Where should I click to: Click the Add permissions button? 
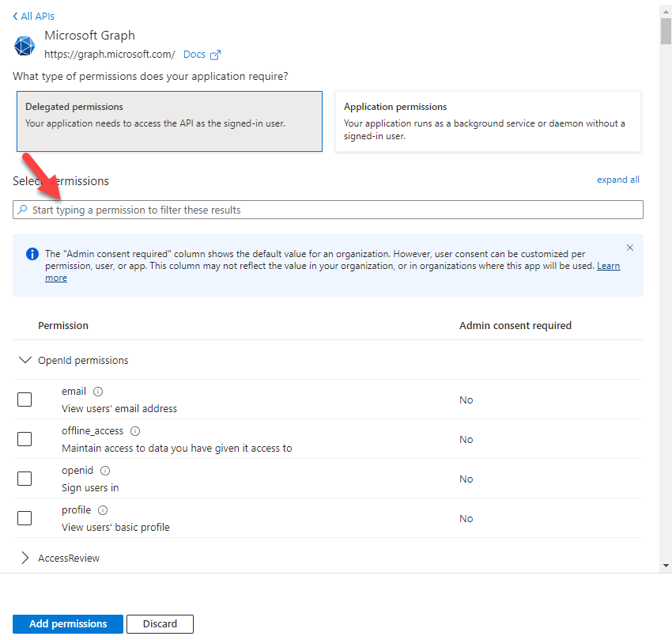coord(68,623)
